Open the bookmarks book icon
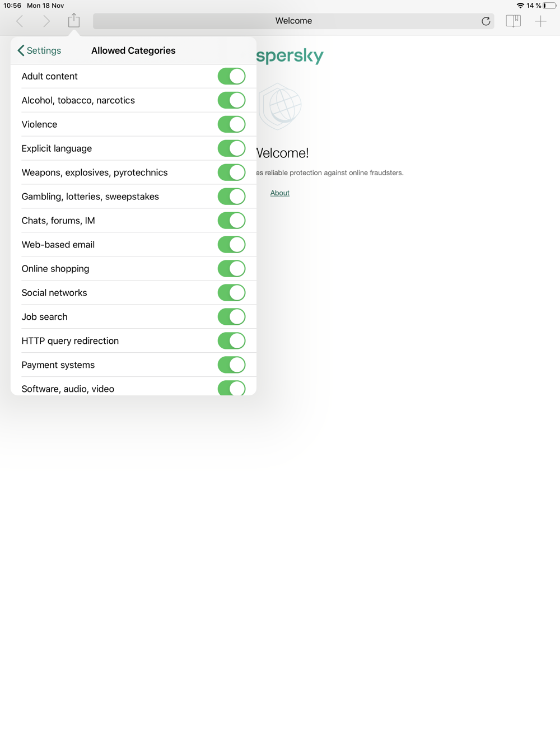 coord(514,21)
